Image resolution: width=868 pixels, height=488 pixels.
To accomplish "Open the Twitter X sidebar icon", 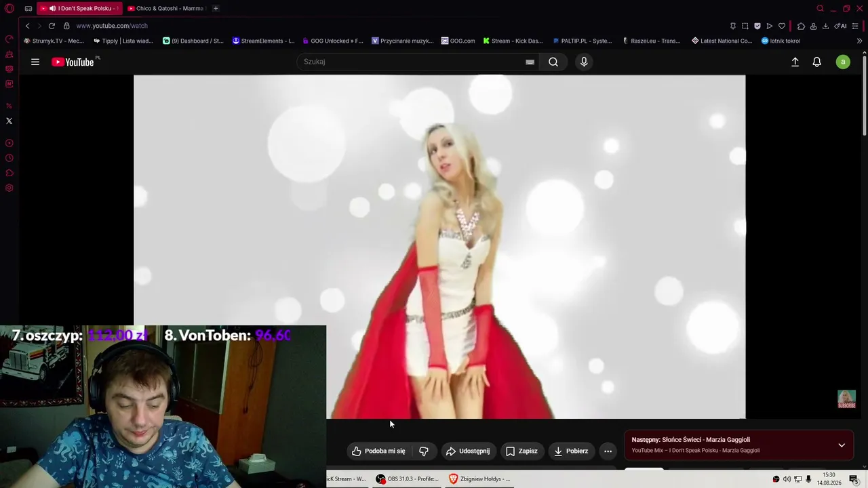I will (9, 121).
